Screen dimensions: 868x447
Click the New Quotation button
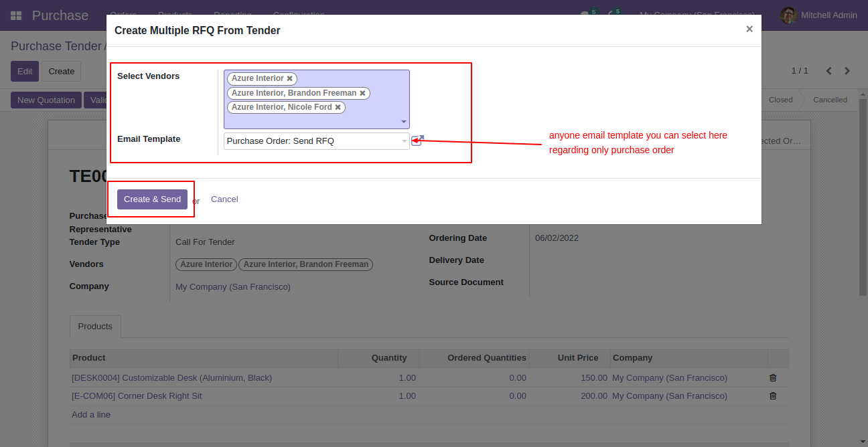click(46, 100)
